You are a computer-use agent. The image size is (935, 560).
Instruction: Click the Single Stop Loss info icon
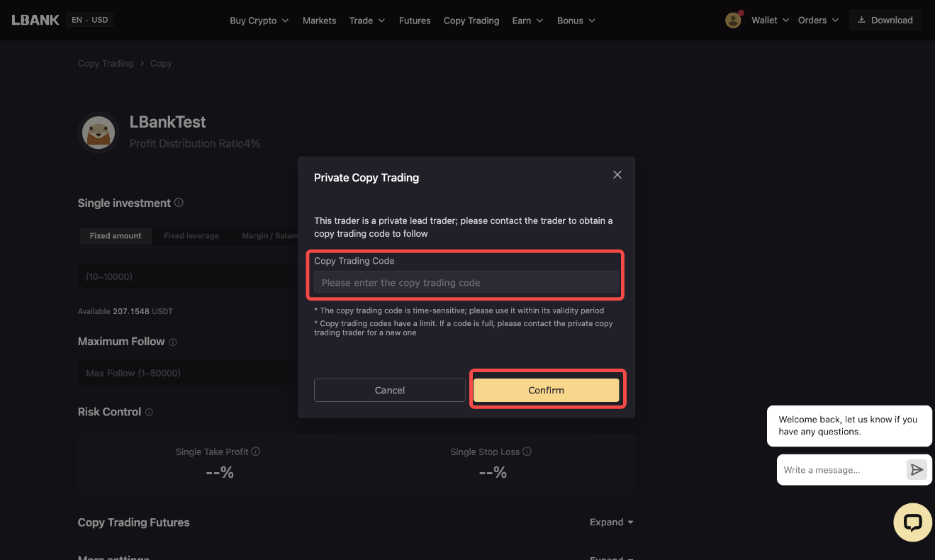pos(527,452)
